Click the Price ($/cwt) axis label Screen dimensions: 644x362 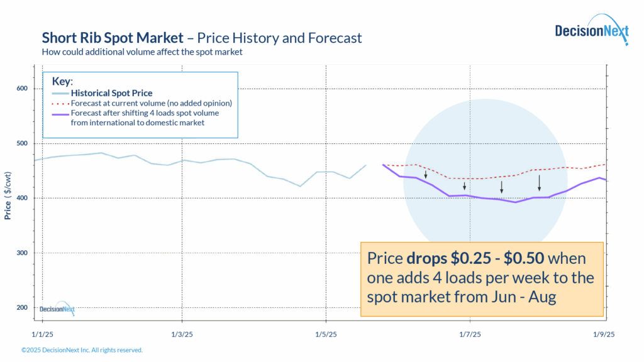pyautogui.click(x=8, y=196)
